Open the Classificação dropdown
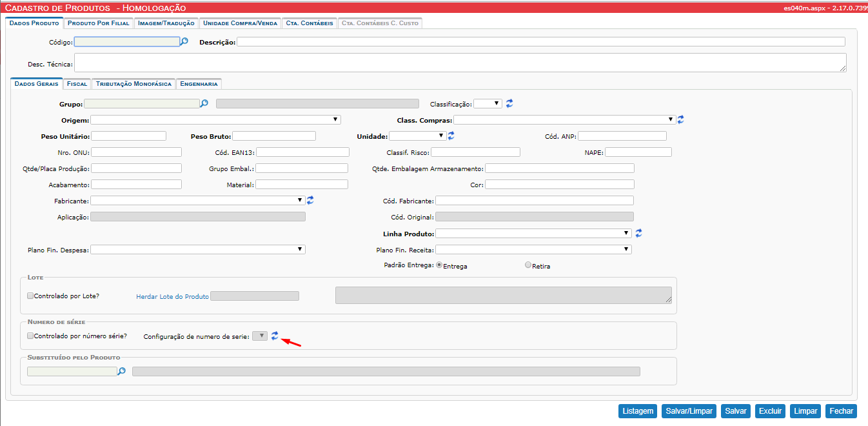This screenshot has height=426, width=868. (488, 103)
